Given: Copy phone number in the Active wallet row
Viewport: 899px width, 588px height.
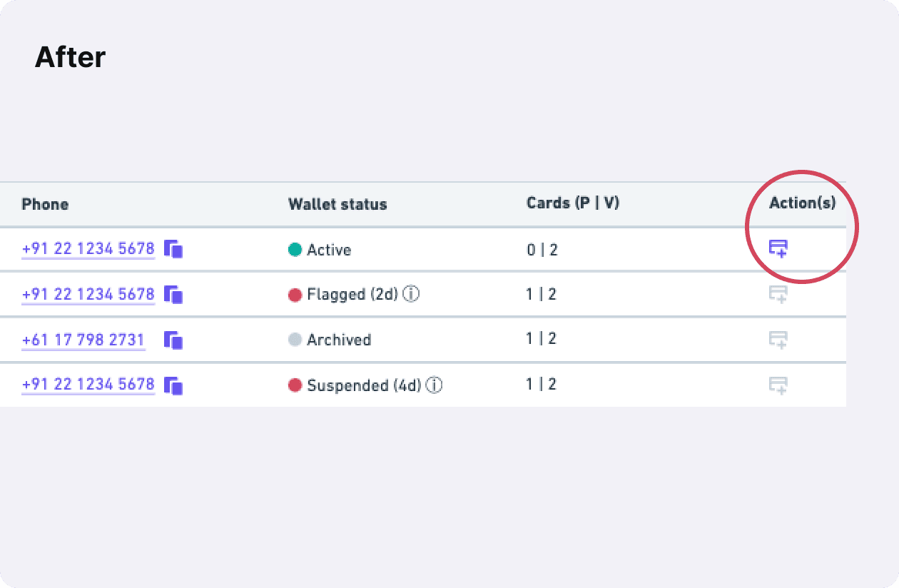Looking at the screenshot, I should [173, 249].
